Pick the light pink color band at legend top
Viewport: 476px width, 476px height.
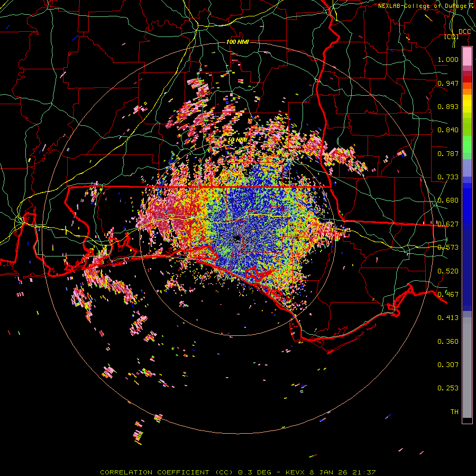pyautogui.click(x=467, y=56)
